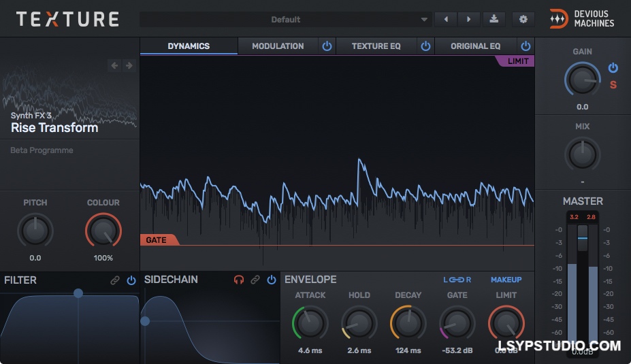Click the Beta Programme text
Screen dimensions: 631x364
(x=42, y=150)
